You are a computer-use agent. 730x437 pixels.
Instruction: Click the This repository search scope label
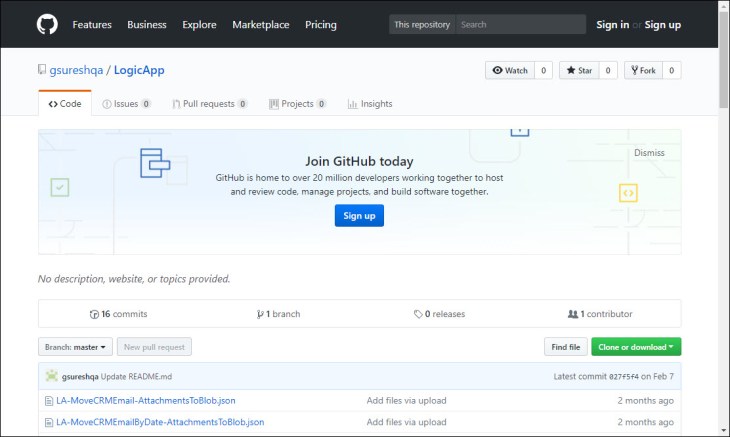pyautogui.click(x=422, y=24)
